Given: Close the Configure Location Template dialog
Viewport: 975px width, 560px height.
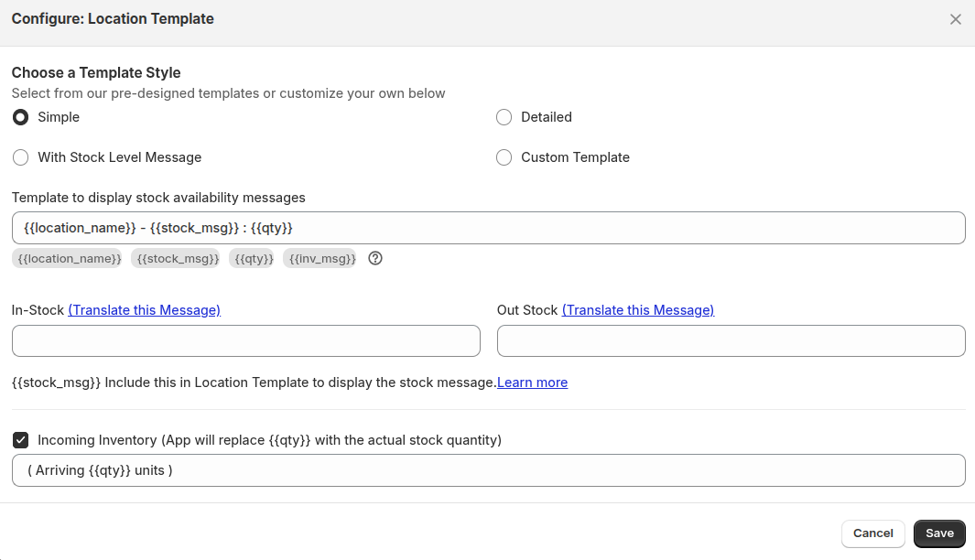Looking at the screenshot, I should pos(955,19).
